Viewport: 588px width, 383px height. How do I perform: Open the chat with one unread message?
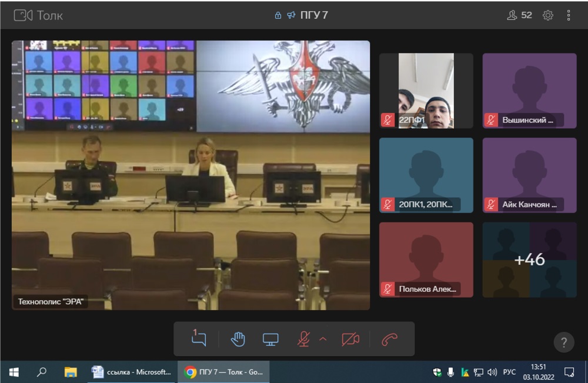pyautogui.click(x=199, y=339)
